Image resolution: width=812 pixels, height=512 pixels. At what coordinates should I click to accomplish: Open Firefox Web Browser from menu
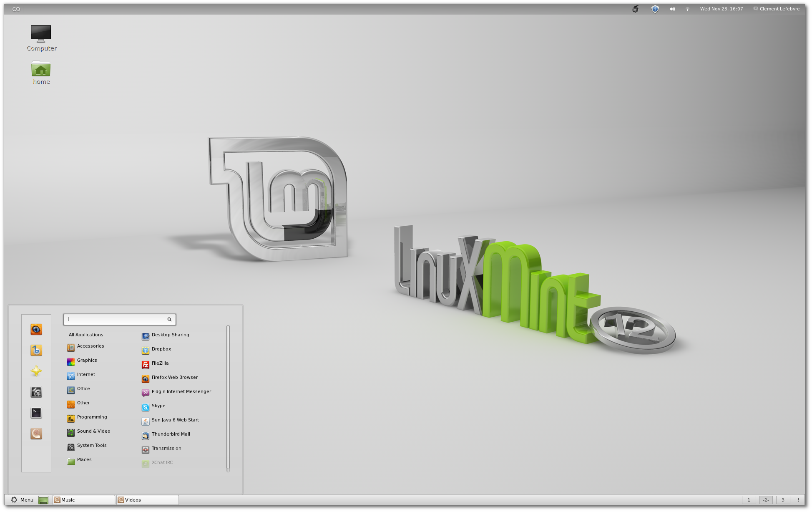(x=174, y=377)
